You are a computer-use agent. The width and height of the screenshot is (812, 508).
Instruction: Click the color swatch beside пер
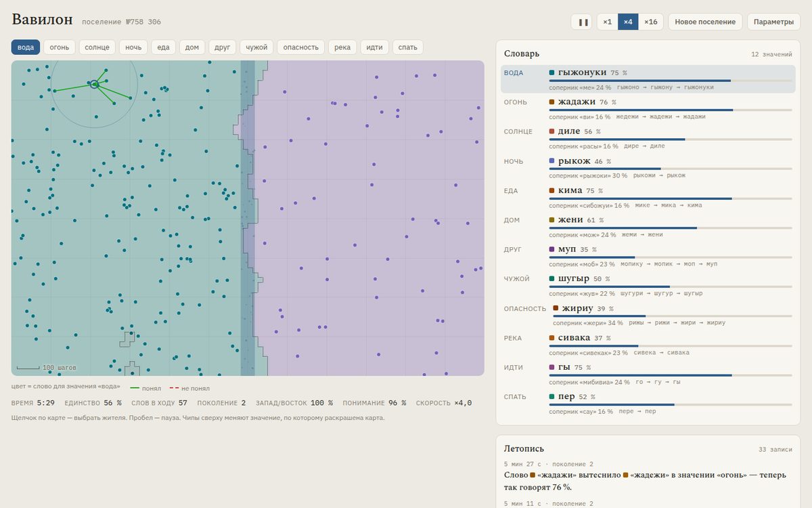[552, 397]
